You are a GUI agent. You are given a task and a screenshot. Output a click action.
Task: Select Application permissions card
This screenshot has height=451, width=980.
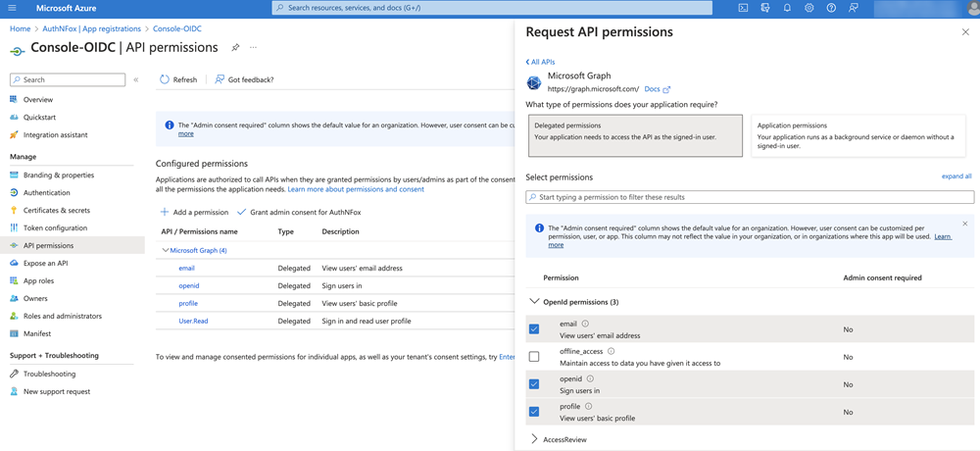pyautogui.click(x=857, y=135)
